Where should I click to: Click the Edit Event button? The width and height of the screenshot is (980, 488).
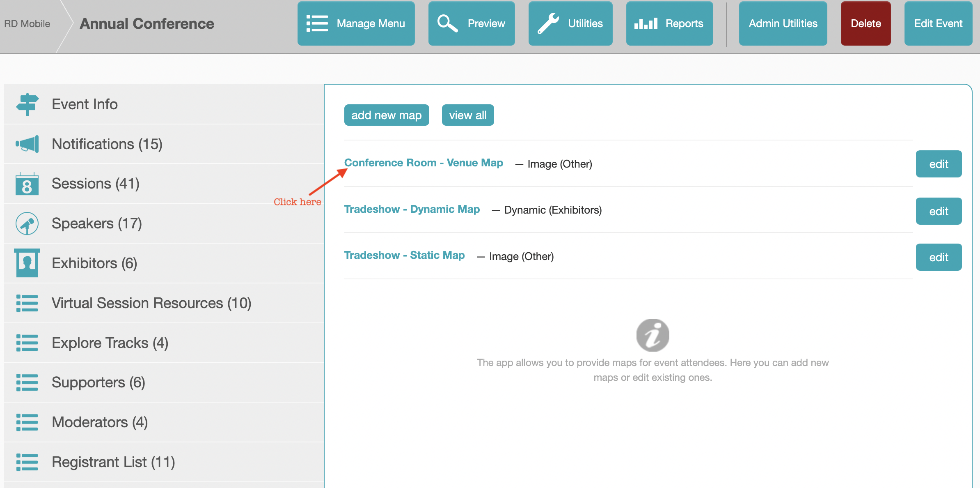938,23
